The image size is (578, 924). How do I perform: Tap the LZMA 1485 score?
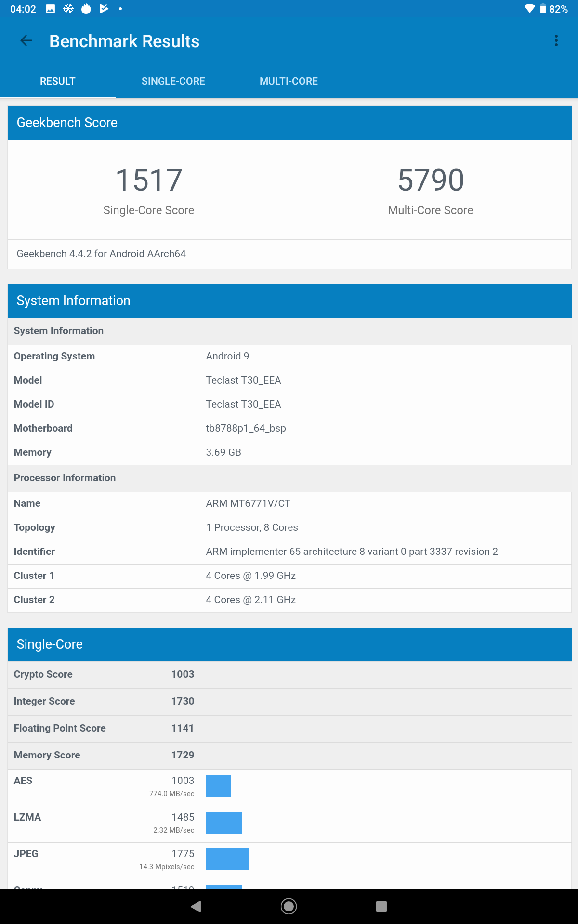coord(183,817)
